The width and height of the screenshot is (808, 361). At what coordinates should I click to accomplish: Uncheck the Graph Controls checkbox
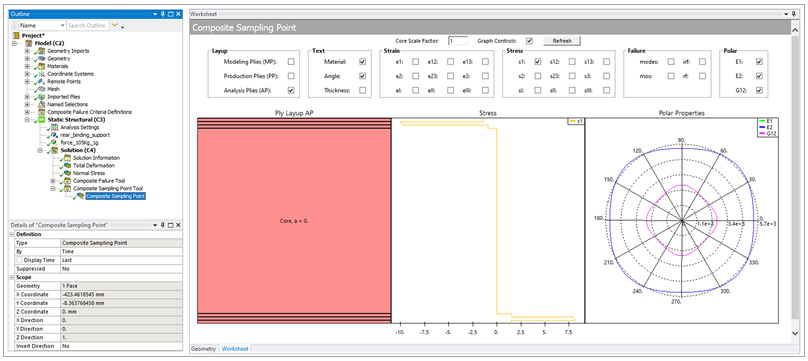(529, 41)
